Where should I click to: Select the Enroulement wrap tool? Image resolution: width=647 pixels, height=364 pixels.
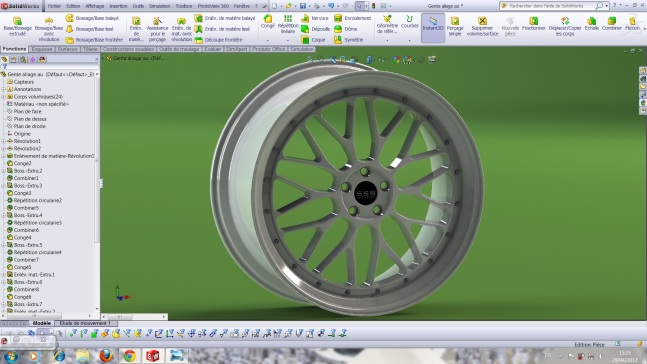pos(352,18)
